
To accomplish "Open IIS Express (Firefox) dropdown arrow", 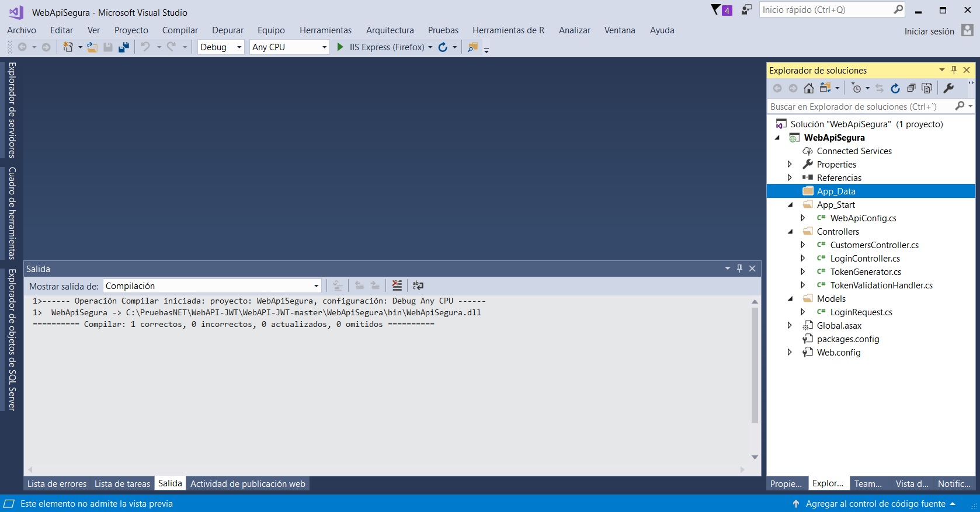I will pos(430,47).
